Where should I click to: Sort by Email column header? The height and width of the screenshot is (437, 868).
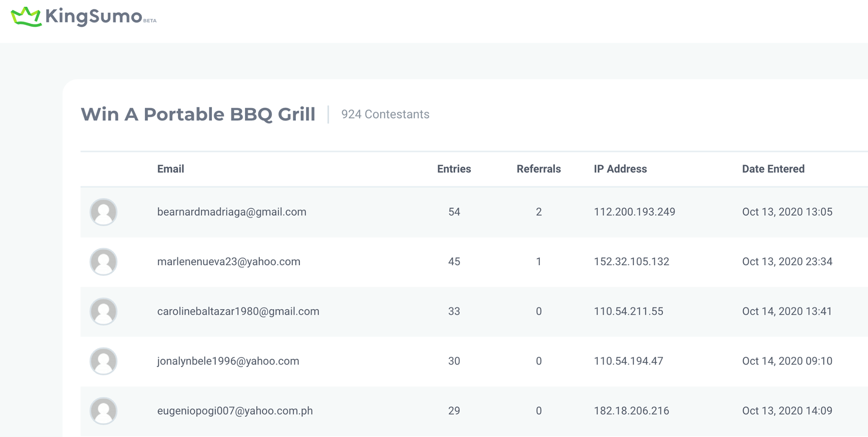(170, 169)
